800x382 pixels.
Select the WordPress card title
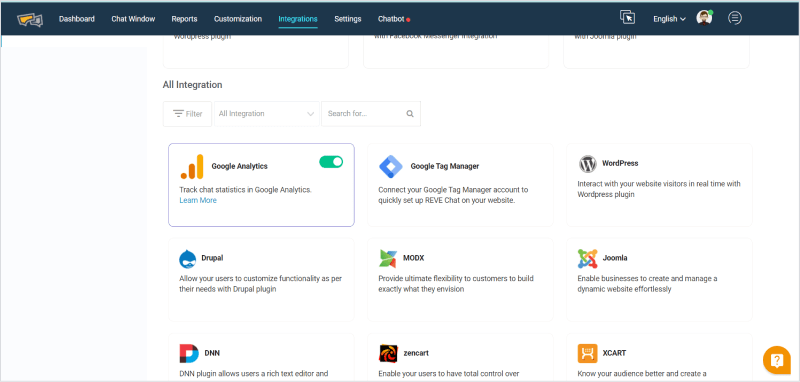click(620, 163)
